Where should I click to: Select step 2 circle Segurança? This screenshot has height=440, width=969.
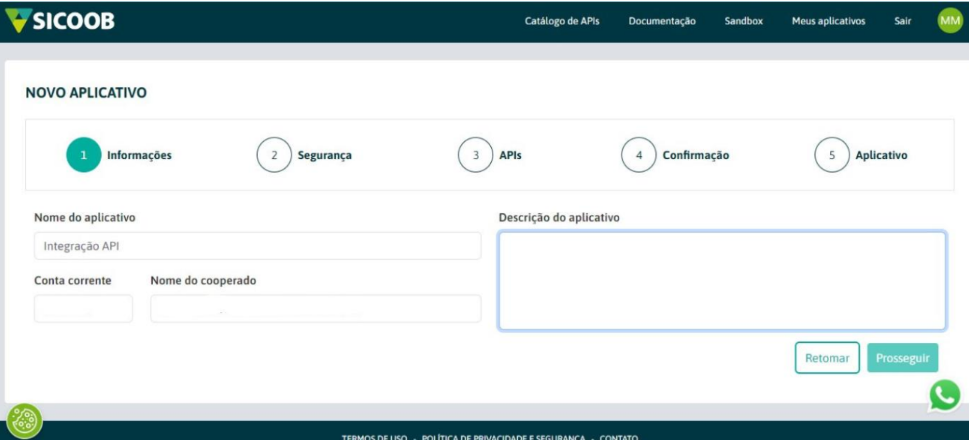pos(274,155)
